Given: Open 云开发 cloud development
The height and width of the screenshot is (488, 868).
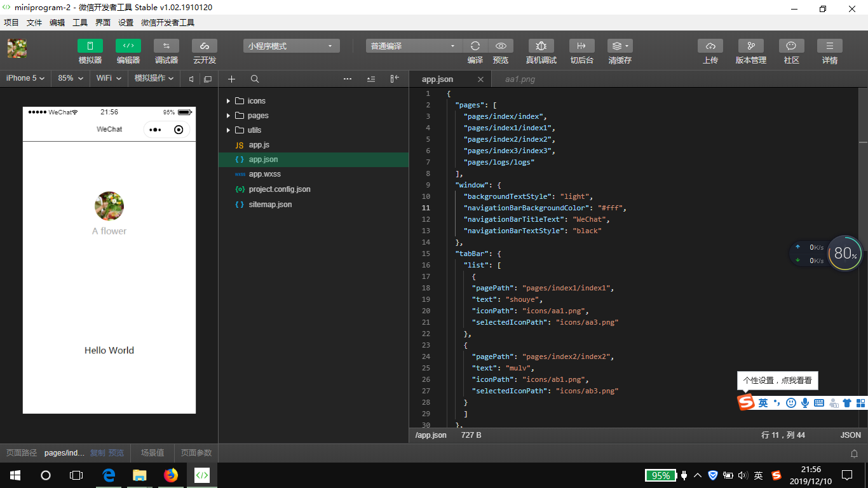Looking at the screenshot, I should tap(204, 46).
